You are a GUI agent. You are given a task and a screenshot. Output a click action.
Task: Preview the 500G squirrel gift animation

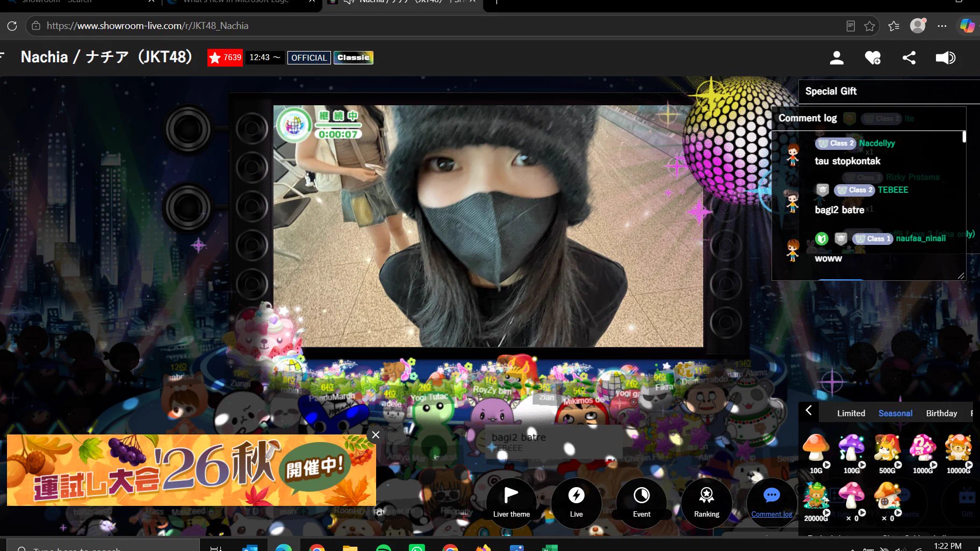coord(898,465)
